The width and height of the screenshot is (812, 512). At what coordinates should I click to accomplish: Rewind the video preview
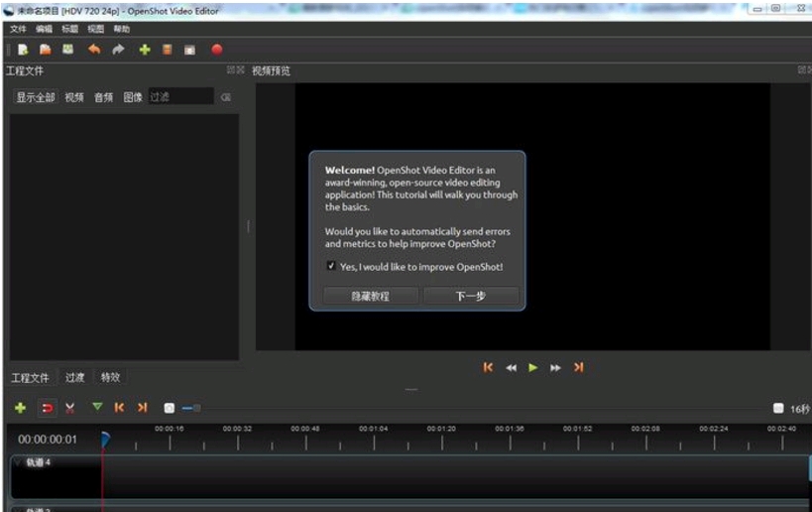point(512,368)
